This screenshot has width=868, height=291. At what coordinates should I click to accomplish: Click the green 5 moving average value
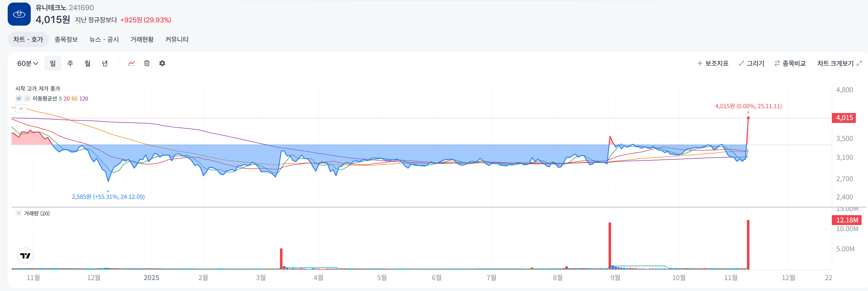[60, 98]
